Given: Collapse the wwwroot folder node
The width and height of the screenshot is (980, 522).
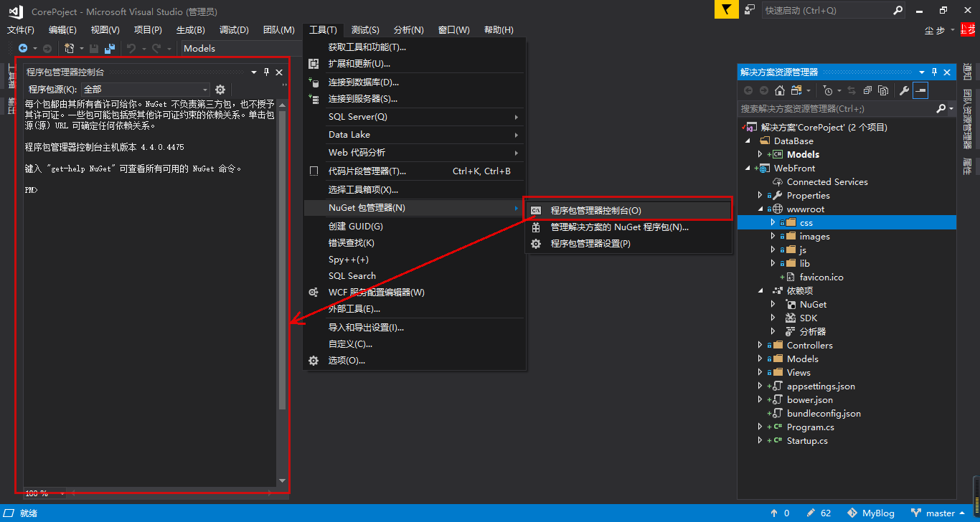Looking at the screenshot, I should [760, 209].
